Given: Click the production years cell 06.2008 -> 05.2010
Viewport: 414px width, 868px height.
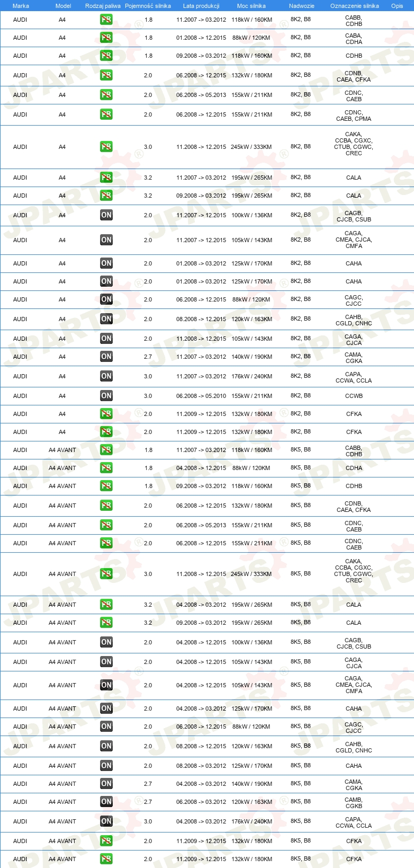Looking at the screenshot, I should tap(201, 396).
